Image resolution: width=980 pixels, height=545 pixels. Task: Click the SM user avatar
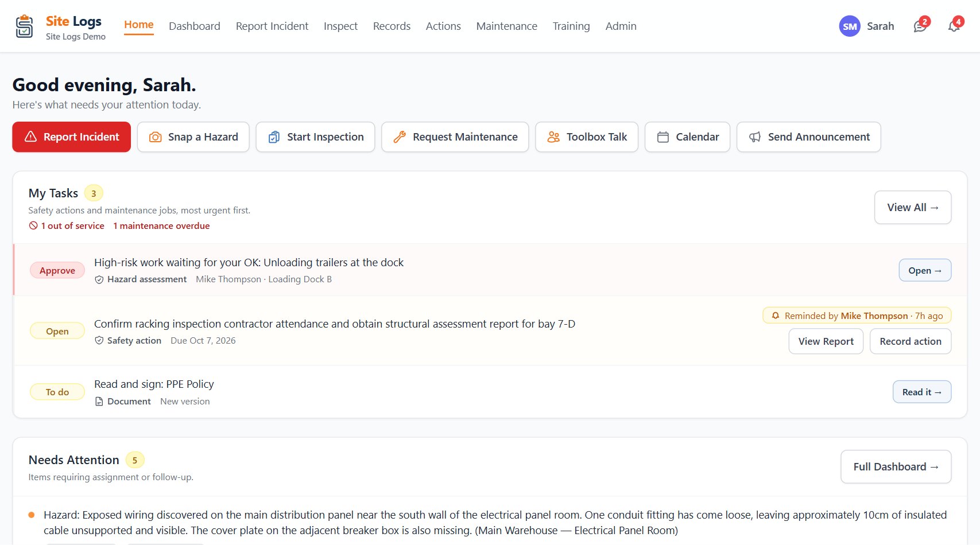coord(850,26)
